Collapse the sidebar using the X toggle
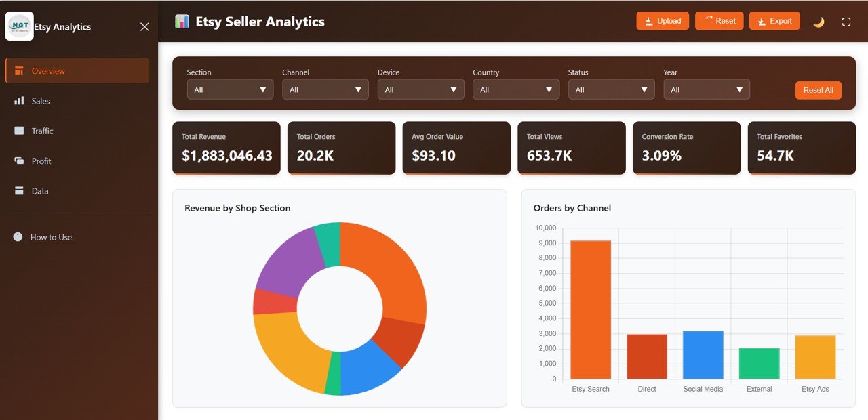Image resolution: width=868 pixels, height=420 pixels. [144, 26]
